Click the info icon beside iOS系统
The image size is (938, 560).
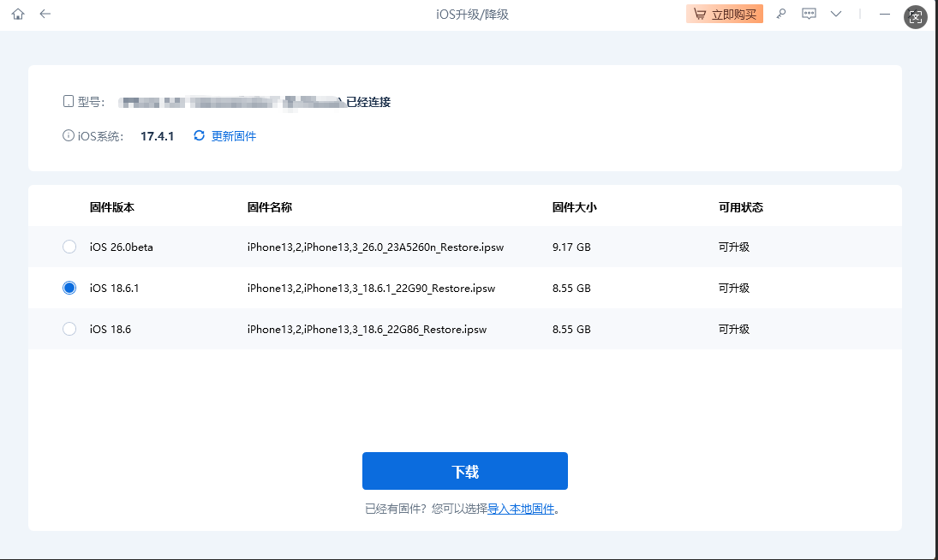[x=69, y=135]
